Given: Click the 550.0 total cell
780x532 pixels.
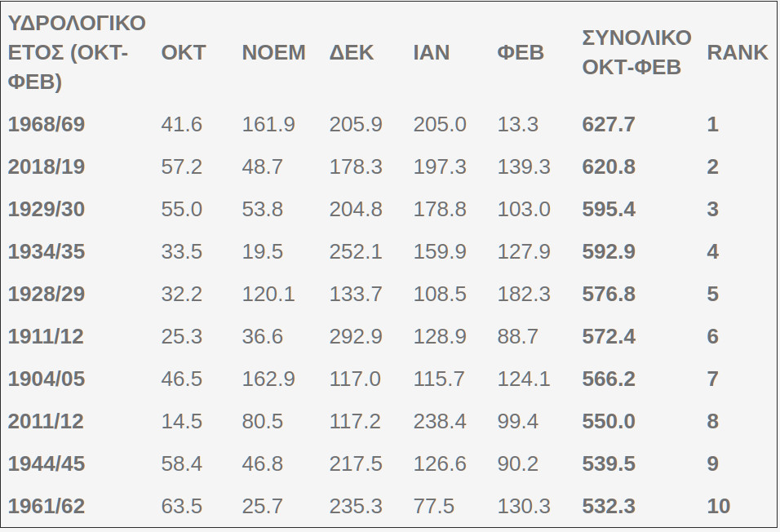Looking at the screenshot, I should coord(609,422).
